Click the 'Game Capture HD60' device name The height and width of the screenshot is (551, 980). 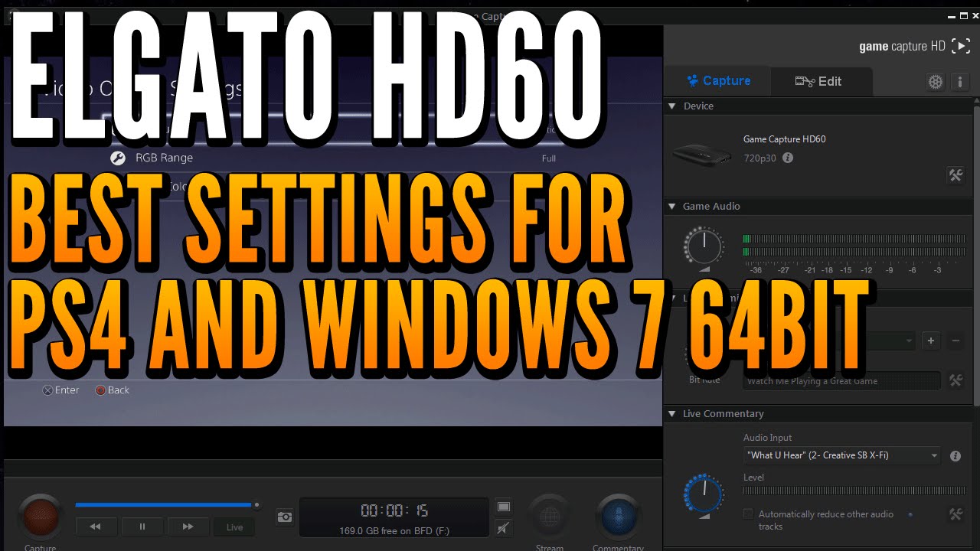784,139
